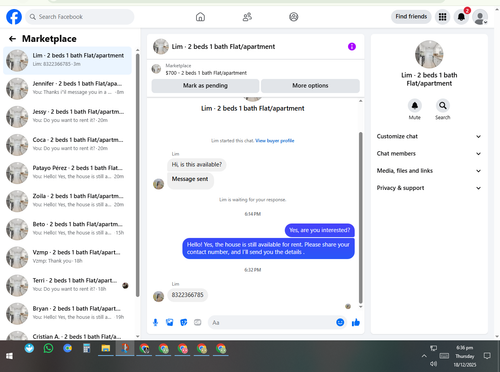Attach a photo using the image icon
Image resolution: width=500 pixels, height=372 pixels.
pos(170,322)
